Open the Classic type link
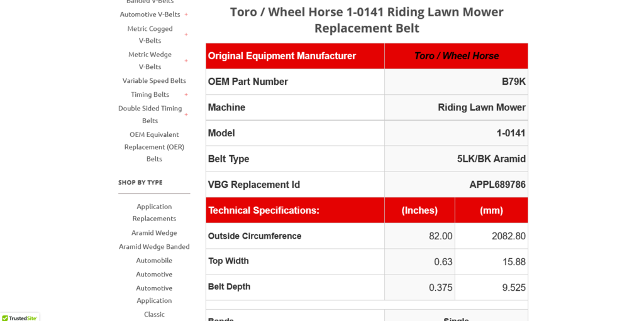Screen dimensions: 644x321 tap(154, 314)
